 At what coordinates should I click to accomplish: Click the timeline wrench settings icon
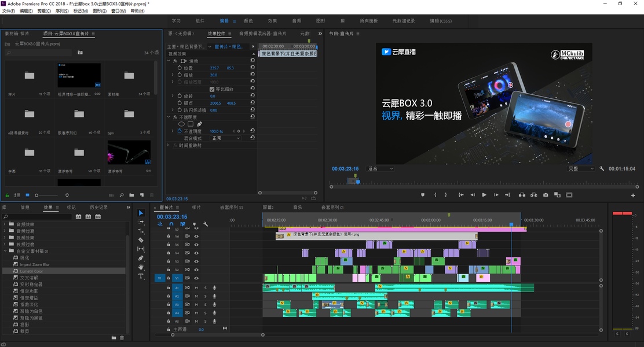(x=206, y=224)
